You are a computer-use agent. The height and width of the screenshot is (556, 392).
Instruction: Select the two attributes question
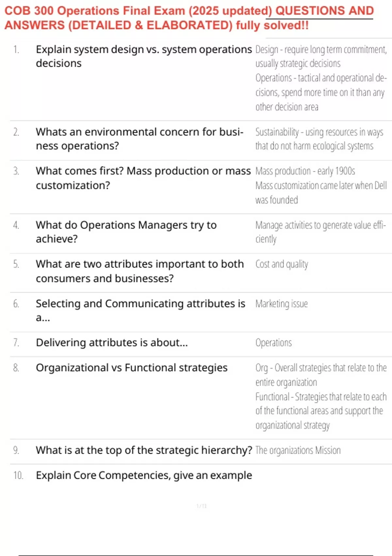tap(140, 271)
